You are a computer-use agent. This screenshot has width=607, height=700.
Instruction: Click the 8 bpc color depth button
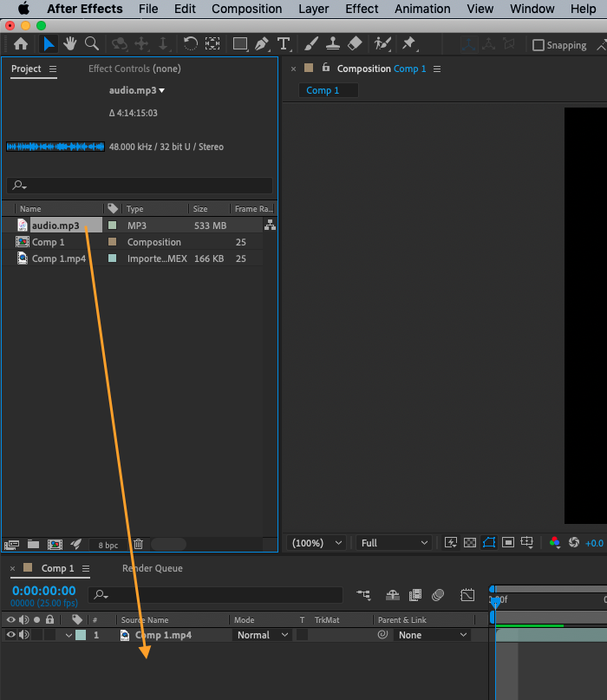[x=108, y=545]
